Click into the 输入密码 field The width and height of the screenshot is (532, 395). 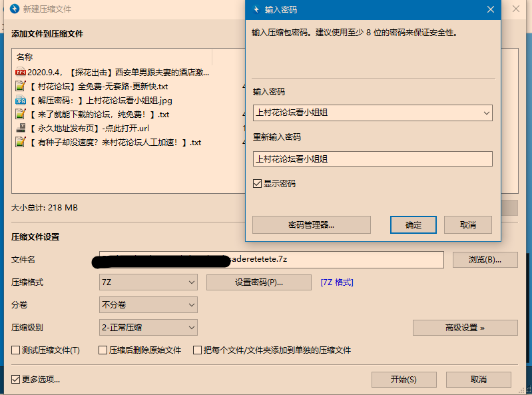pos(373,113)
